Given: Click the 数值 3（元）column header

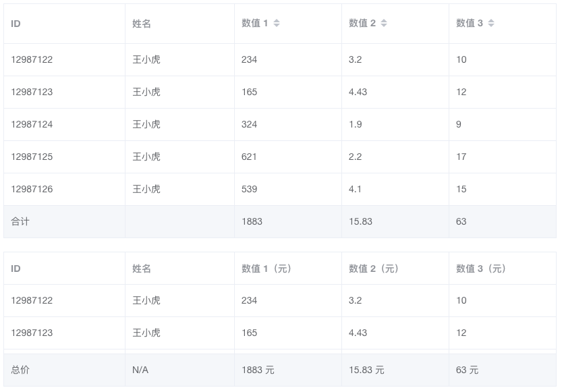Looking at the screenshot, I should point(481,269).
